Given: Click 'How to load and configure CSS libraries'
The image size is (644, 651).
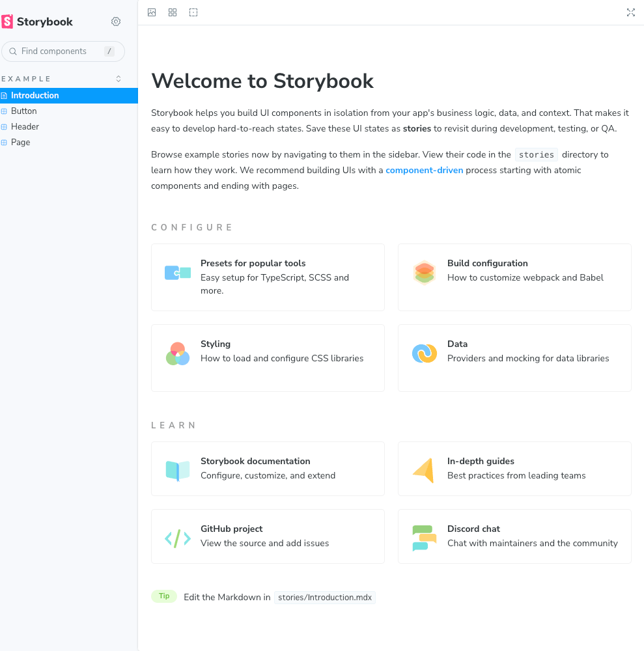Looking at the screenshot, I should coord(282,358).
